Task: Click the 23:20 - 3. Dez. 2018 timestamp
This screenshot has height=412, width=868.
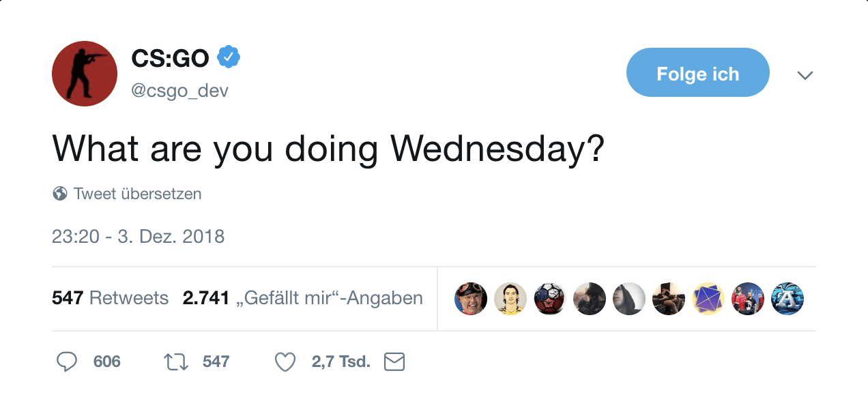Action: (138, 237)
